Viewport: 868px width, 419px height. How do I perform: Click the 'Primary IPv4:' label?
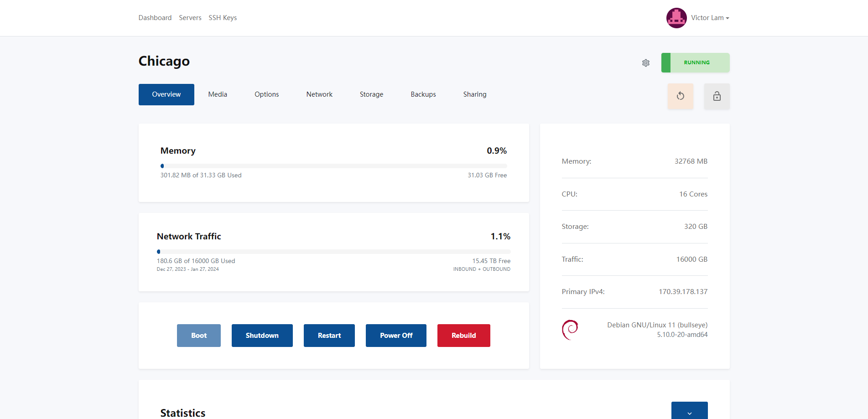583,292
